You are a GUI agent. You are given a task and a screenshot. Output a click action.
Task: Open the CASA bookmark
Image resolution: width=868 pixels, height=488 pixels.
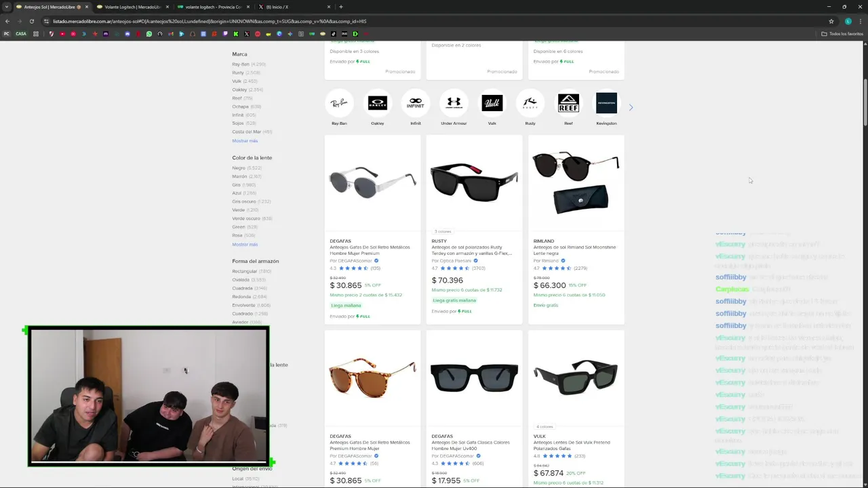click(21, 34)
